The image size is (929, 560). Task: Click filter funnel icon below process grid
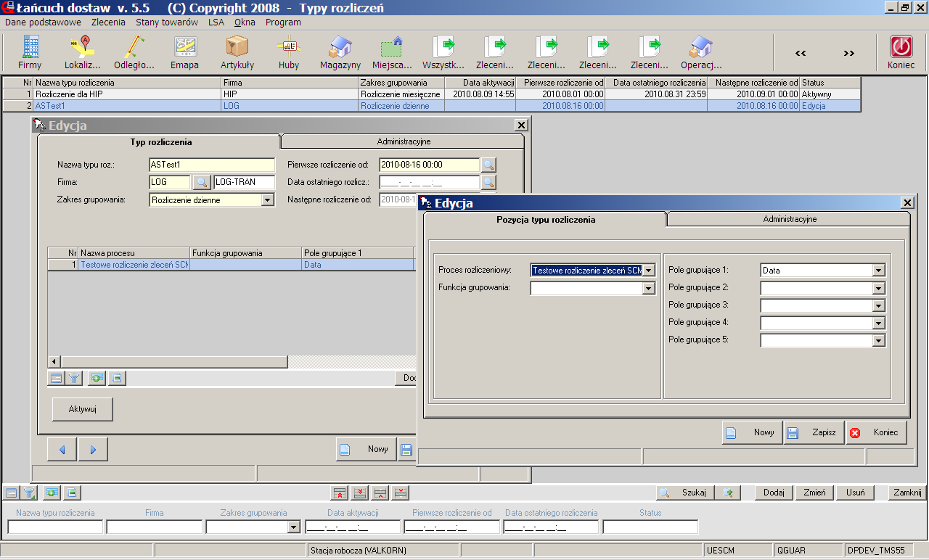tap(75, 377)
